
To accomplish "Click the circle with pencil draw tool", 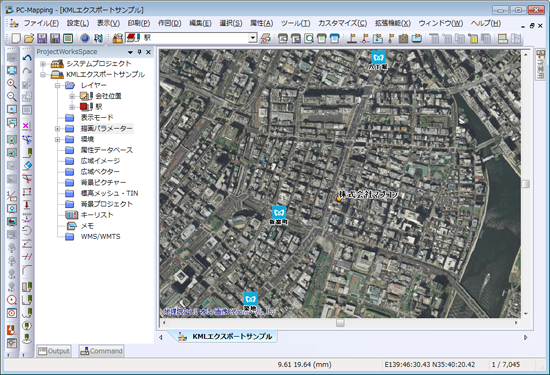I will (27, 326).
